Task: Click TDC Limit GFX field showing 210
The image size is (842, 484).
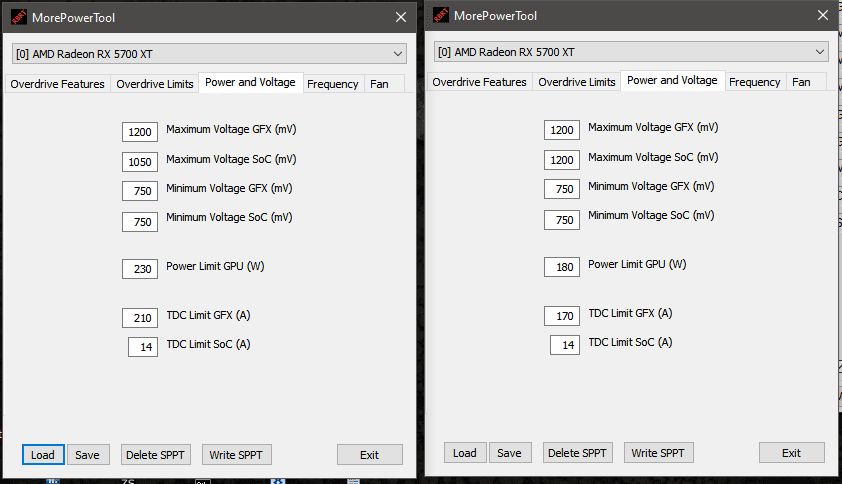Action: pyautogui.click(x=140, y=317)
